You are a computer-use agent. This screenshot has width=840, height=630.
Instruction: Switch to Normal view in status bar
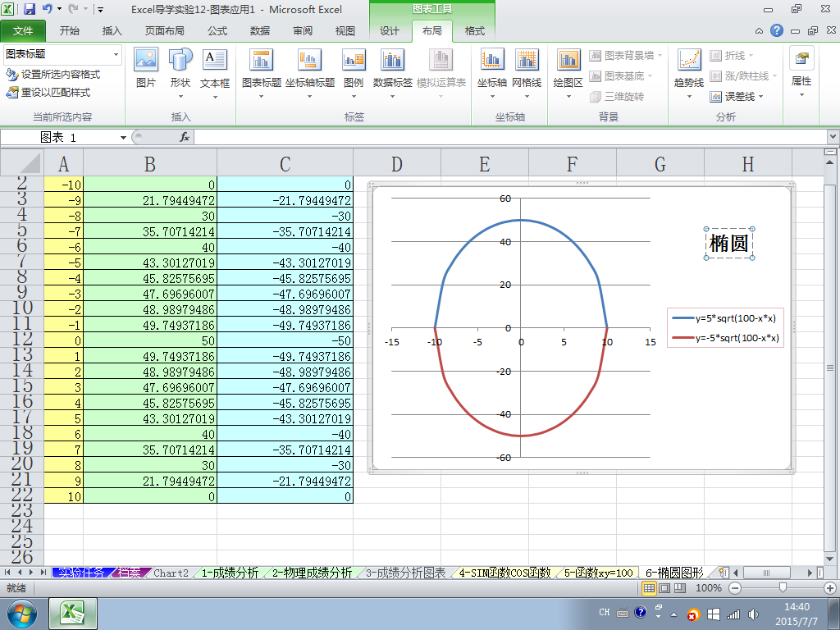648,588
